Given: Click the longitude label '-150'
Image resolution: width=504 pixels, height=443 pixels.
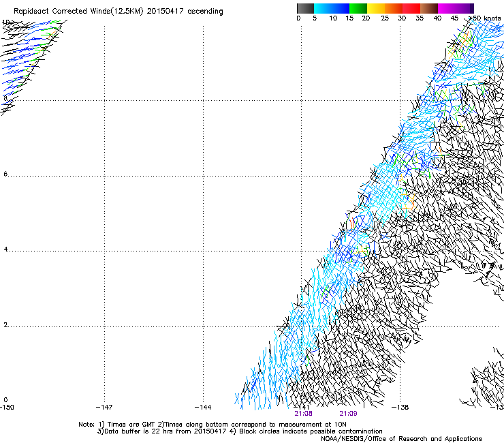Looking at the screenshot, I should pos(7,408).
